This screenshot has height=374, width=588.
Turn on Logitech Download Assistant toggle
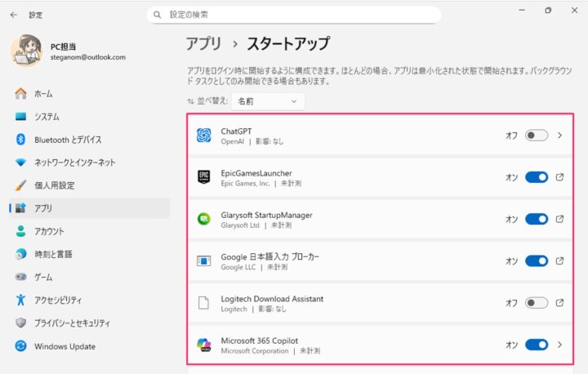[x=536, y=303]
